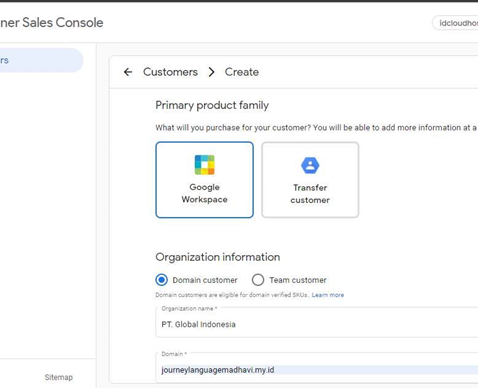Click the breadcrumb chevron between Customers and Create
The image size is (478, 388).
coord(211,72)
